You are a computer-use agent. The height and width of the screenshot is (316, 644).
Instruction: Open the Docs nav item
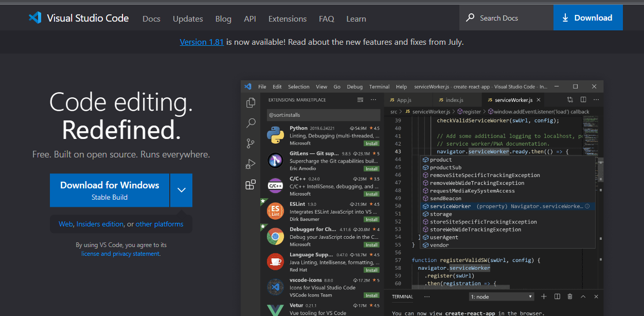pyautogui.click(x=151, y=19)
